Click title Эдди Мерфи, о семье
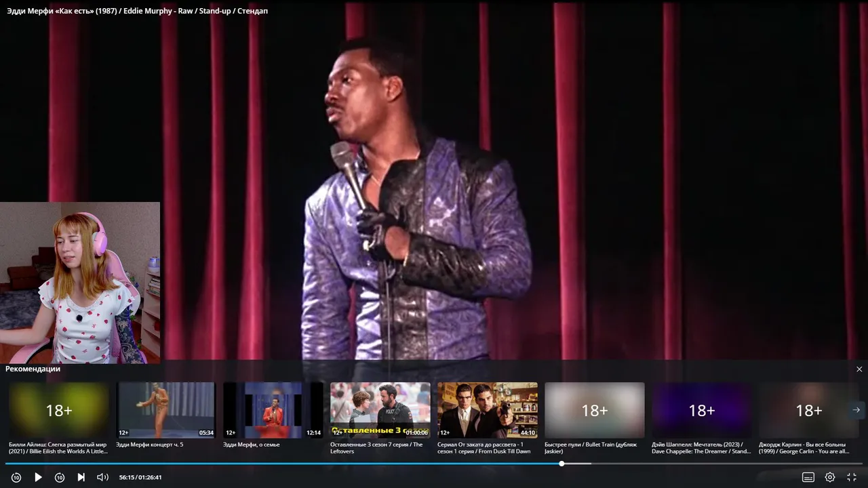Screen dimensions: 868x488 (252, 445)
